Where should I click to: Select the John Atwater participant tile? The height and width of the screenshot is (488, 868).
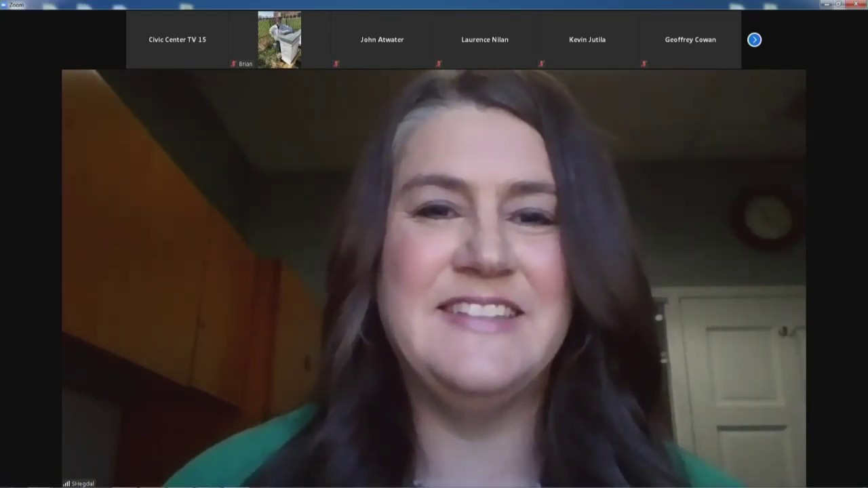tap(382, 39)
